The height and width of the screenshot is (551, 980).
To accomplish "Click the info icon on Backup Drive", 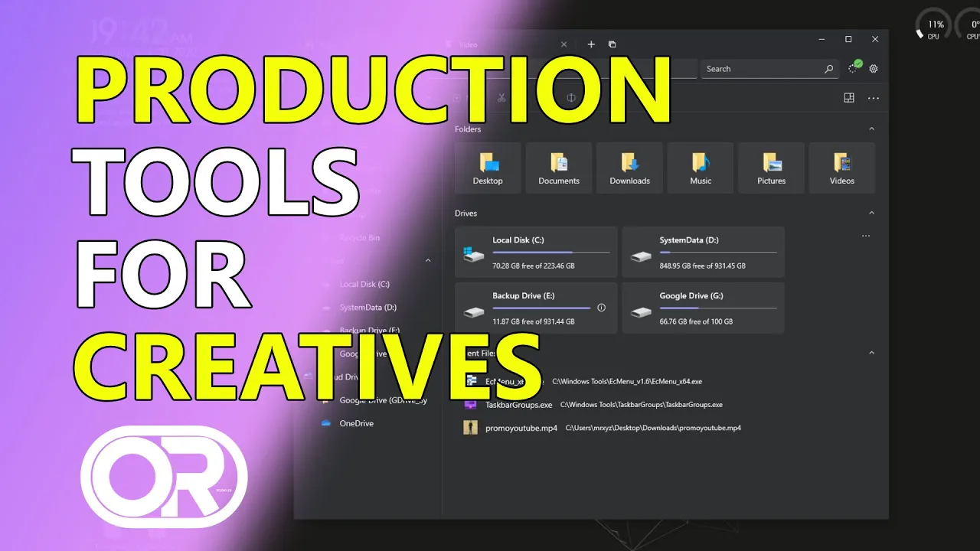I will coord(601,308).
